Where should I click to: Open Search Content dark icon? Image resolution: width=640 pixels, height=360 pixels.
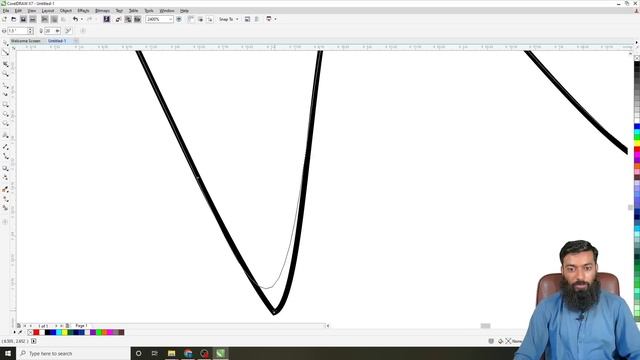coord(107,19)
